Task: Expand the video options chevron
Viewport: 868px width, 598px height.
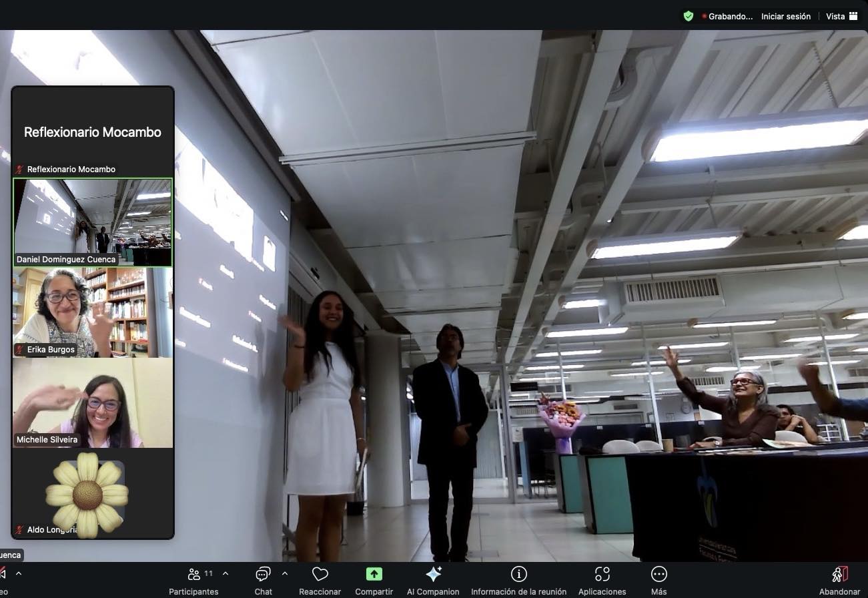Action: pos(19,573)
